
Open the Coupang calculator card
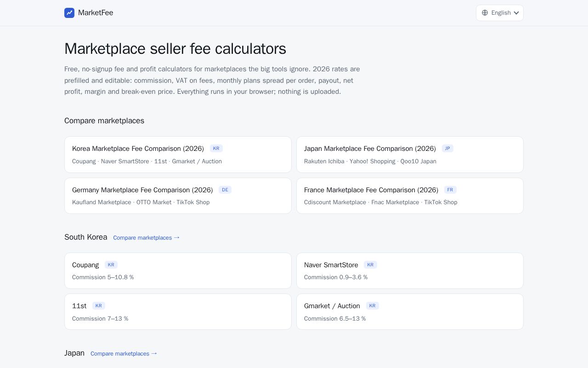tap(178, 270)
